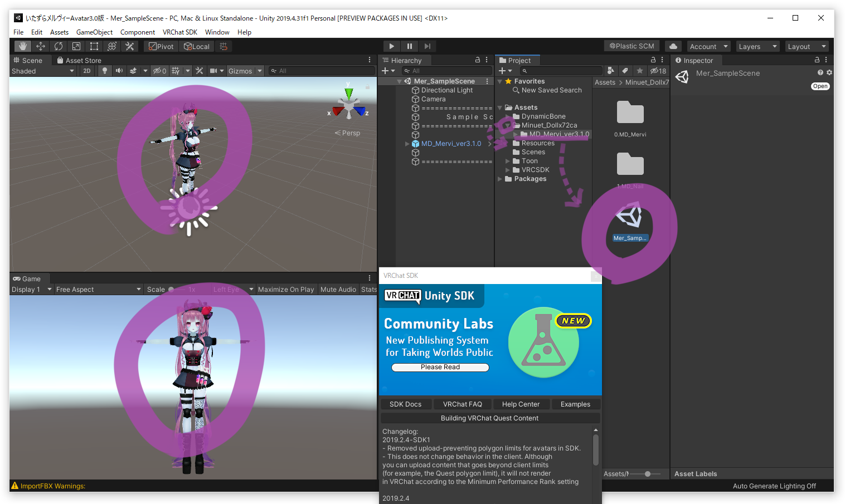The image size is (845, 504).
Task: Expand MD_Mervi_ver3.1.0 in Hierarchy
Action: 407,144
